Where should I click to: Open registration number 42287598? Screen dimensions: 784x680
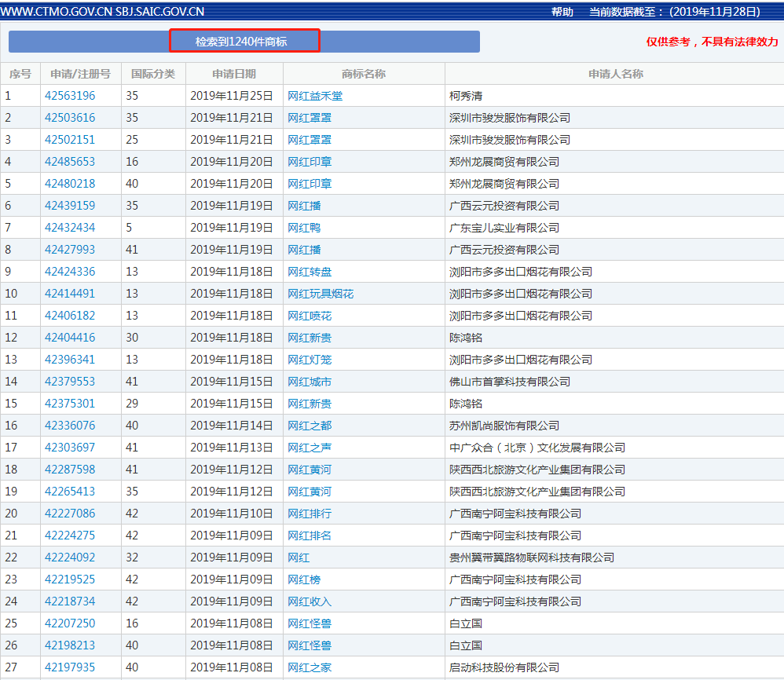[70, 469]
